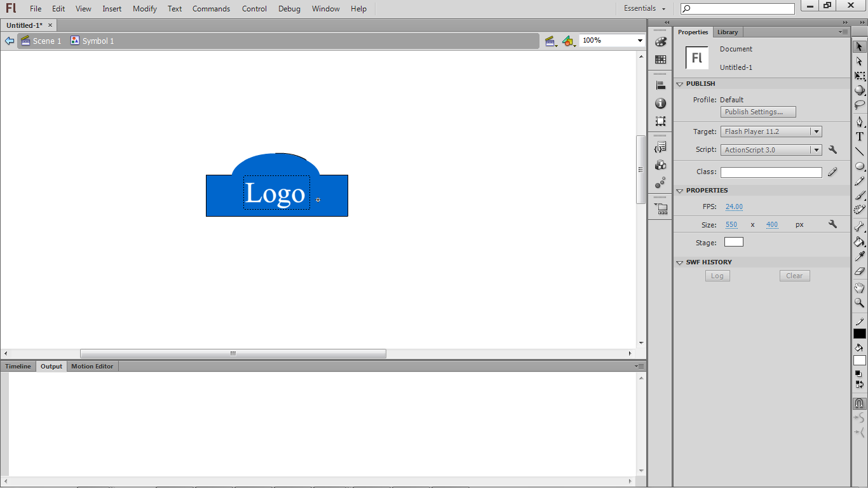Click the Publish Settings button
Image resolution: width=868 pixels, height=488 pixels.
758,112
